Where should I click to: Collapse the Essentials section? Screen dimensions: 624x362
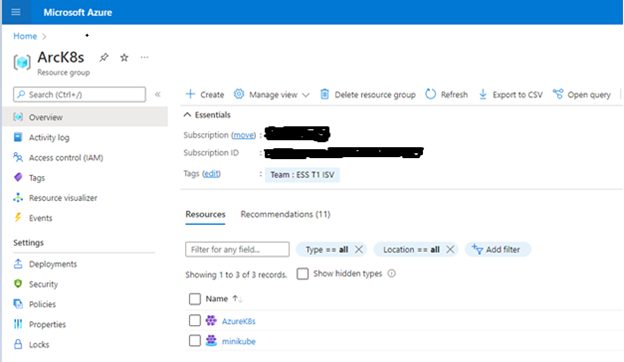pos(187,115)
